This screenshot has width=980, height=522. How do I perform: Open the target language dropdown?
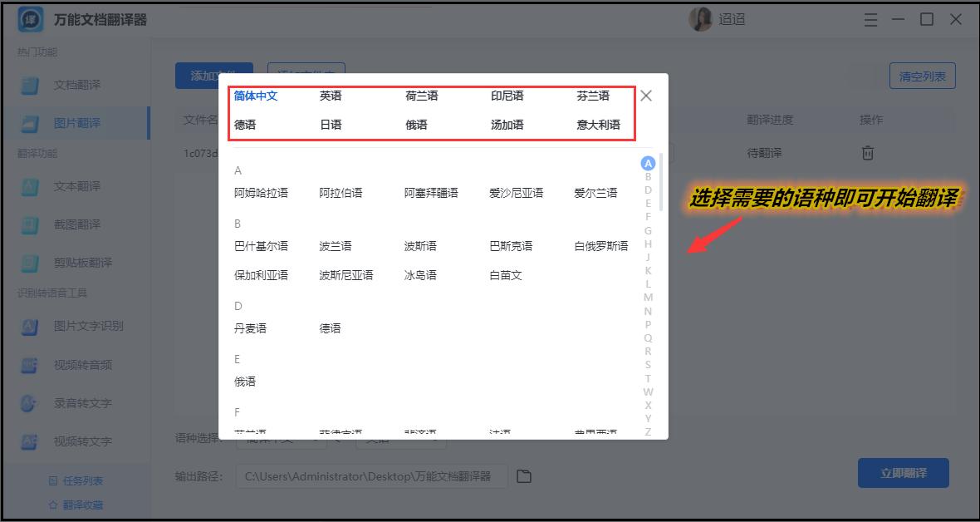[x=401, y=441]
